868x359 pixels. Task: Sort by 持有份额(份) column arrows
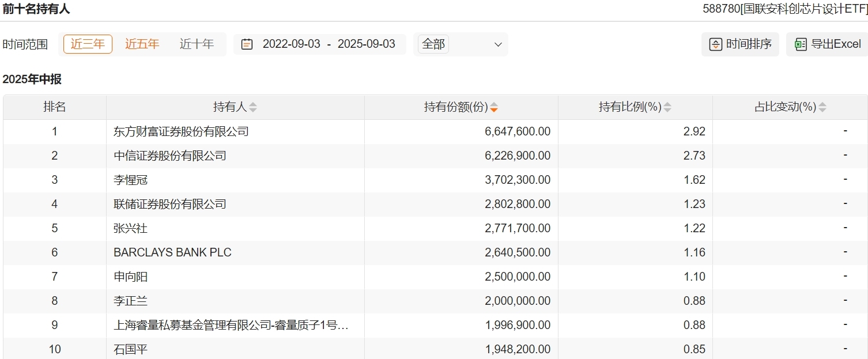[494, 107]
